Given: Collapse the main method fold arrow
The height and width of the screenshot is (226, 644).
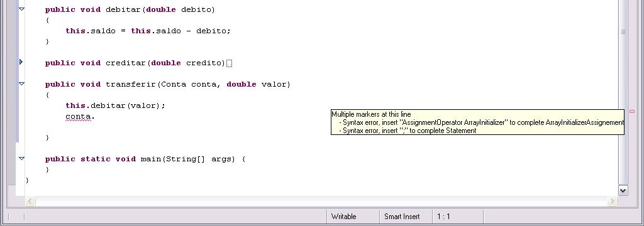Looking at the screenshot, I should pyautogui.click(x=21, y=158).
